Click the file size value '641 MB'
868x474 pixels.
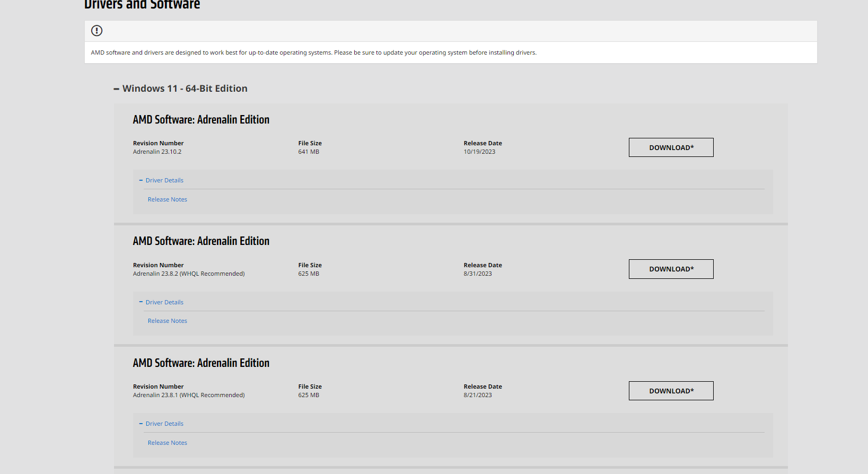pyautogui.click(x=309, y=152)
